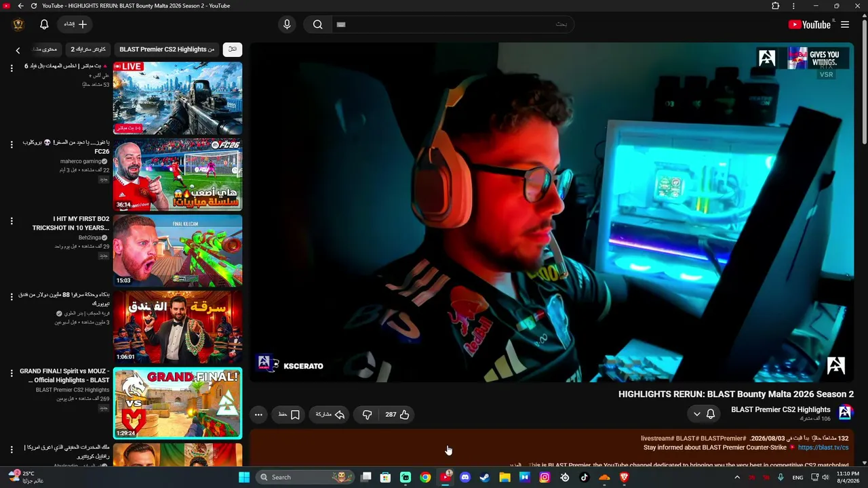868x488 pixels.
Task: Open the account avatar menu
Action: (18, 24)
